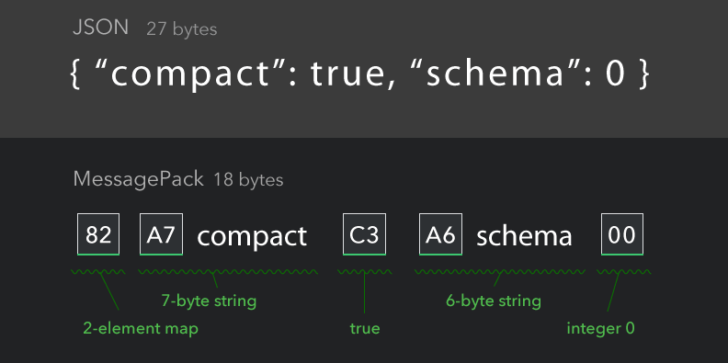Viewport: 728px width, 363px height.
Task: Select the word schema in MessagePack row
Action: pos(524,236)
